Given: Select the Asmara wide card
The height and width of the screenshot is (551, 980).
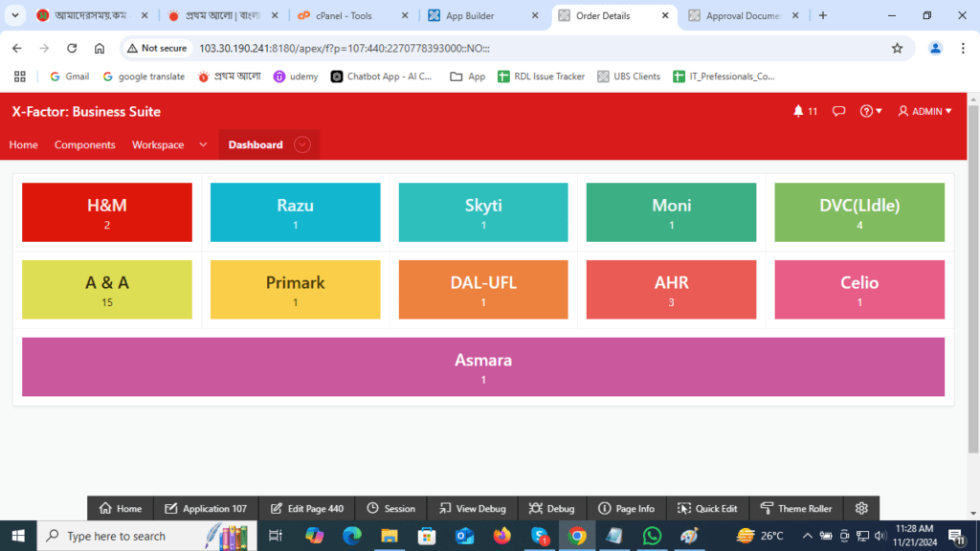Looking at the screenshot, I should [483, 366].
